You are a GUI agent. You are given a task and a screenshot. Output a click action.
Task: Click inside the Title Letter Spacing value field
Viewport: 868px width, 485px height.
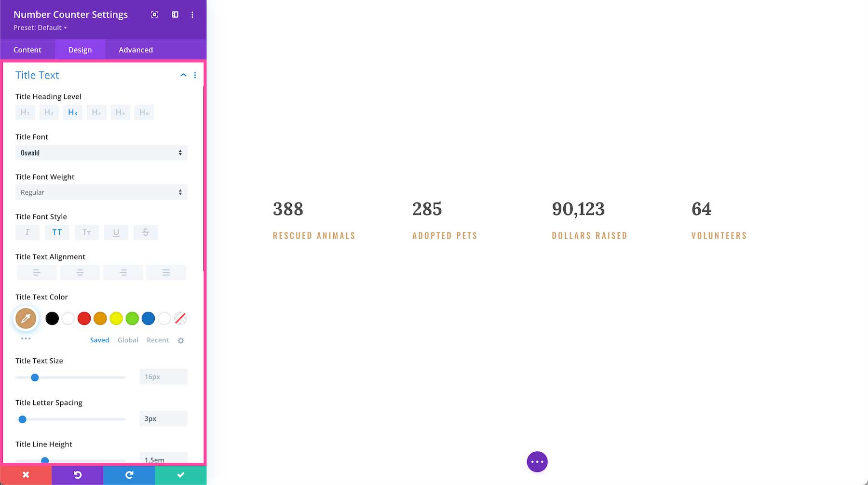[163, 418]
